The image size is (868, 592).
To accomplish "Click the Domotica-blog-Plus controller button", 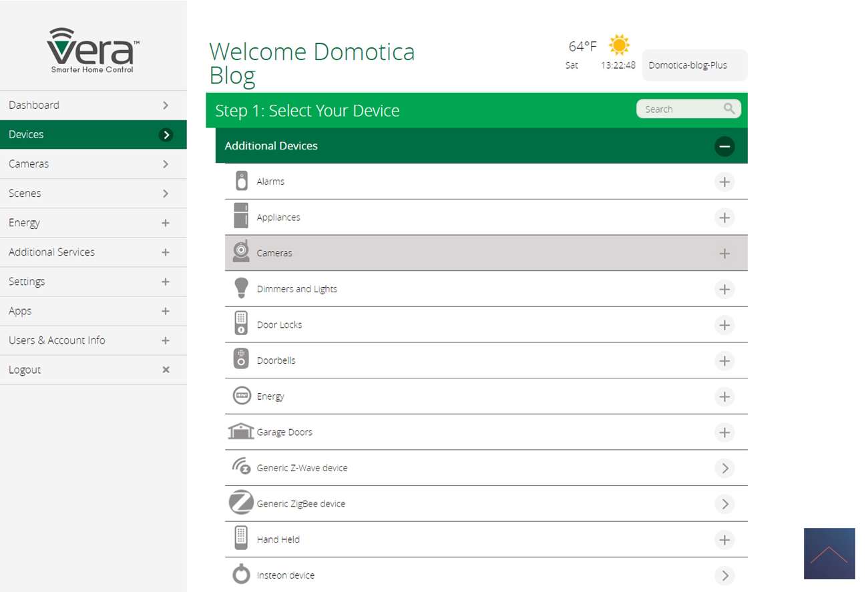I will 694,65.
